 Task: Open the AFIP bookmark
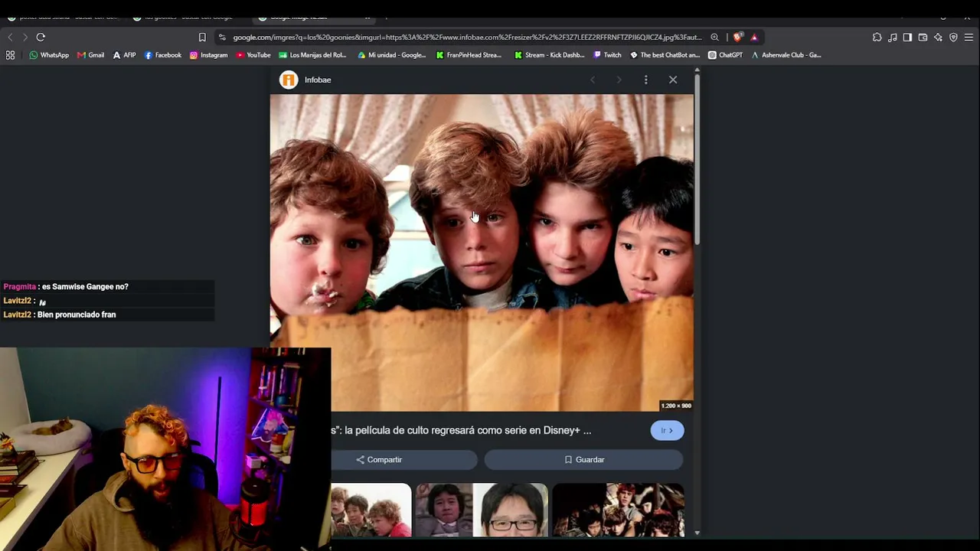(x=124, y=55)
